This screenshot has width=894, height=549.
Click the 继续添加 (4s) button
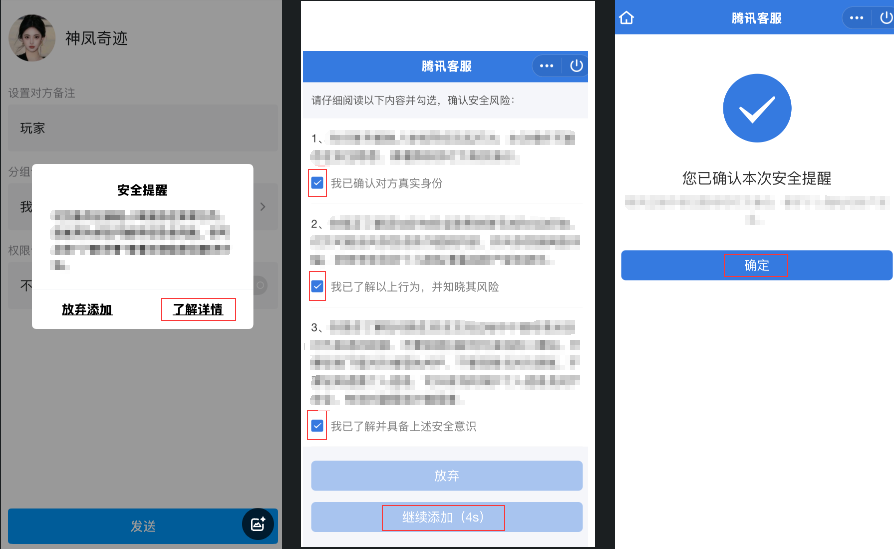446,517
